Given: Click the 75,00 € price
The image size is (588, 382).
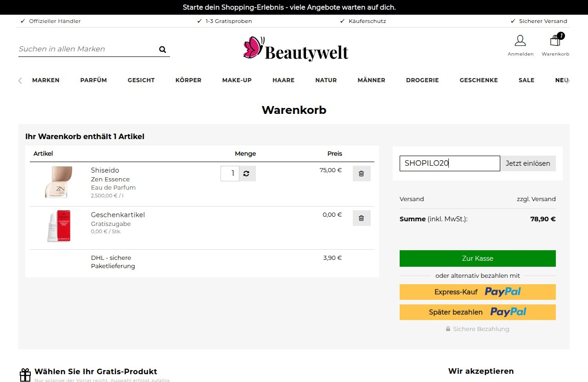Looking at the screenshot, I should [331, 170].
